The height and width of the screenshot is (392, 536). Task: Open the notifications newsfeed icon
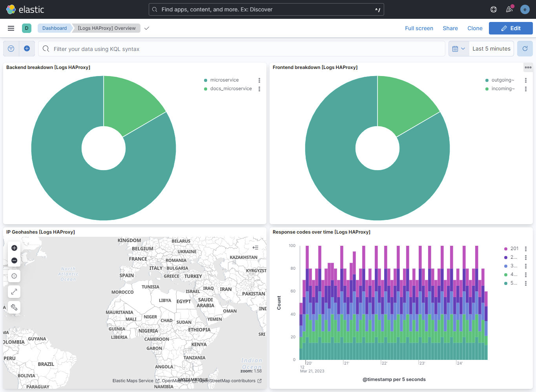click(x=509, y=9)
